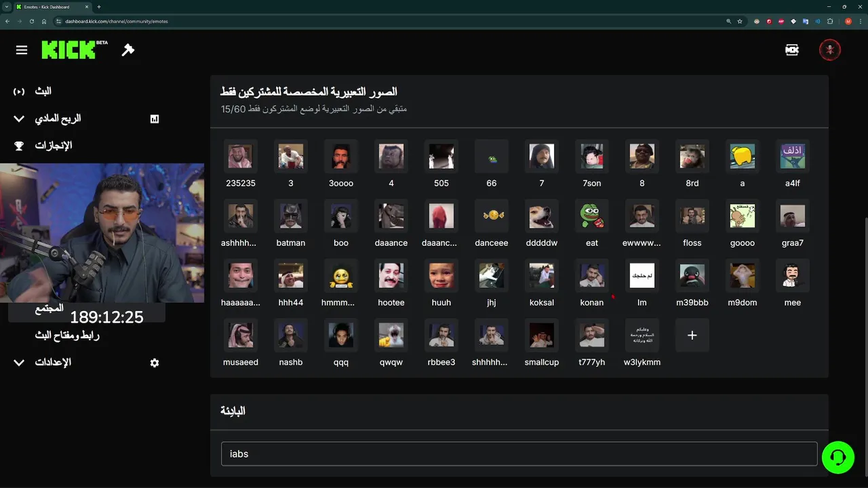The image size is (868, 488).
Task: Select the hootee emote
Action: pyautogui.click(x=391, y=276)
